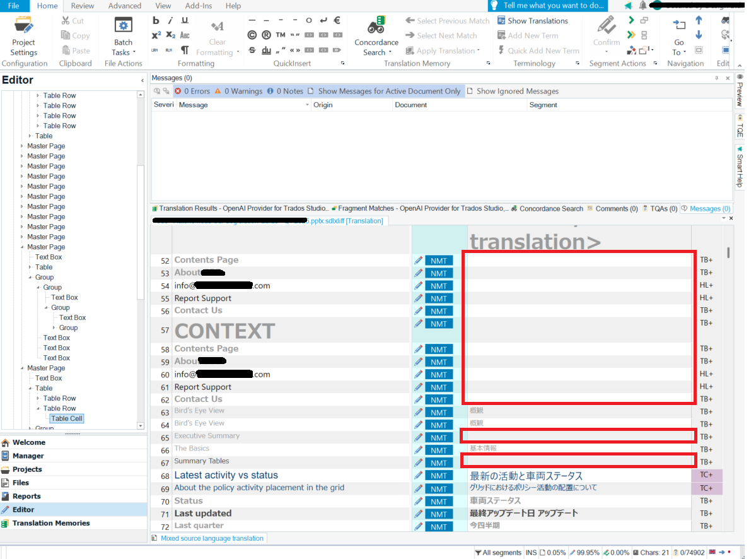Open the Translation Results panel tab

(240, 208)
